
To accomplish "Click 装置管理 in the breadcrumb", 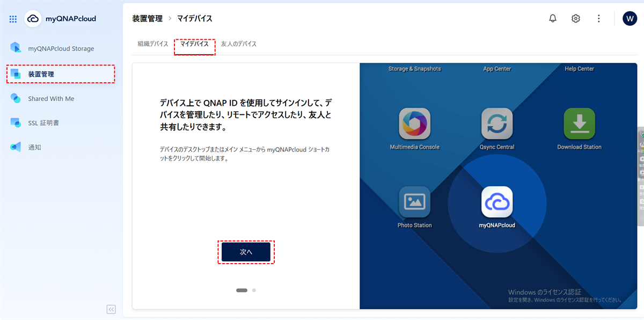I will [x=147, y=18].
